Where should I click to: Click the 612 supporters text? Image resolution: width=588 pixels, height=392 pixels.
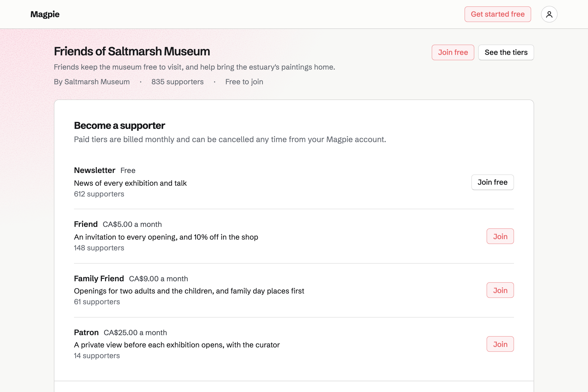point(99,194)
